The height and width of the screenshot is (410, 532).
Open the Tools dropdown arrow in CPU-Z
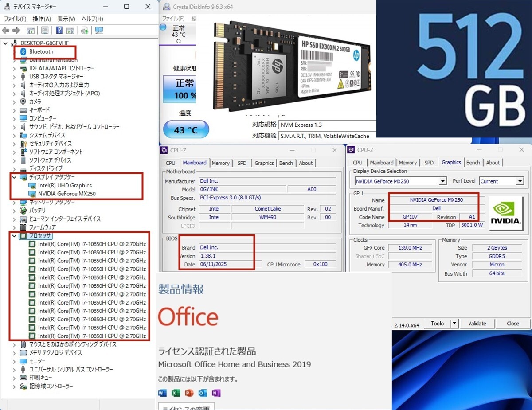[x=454, y=324]
